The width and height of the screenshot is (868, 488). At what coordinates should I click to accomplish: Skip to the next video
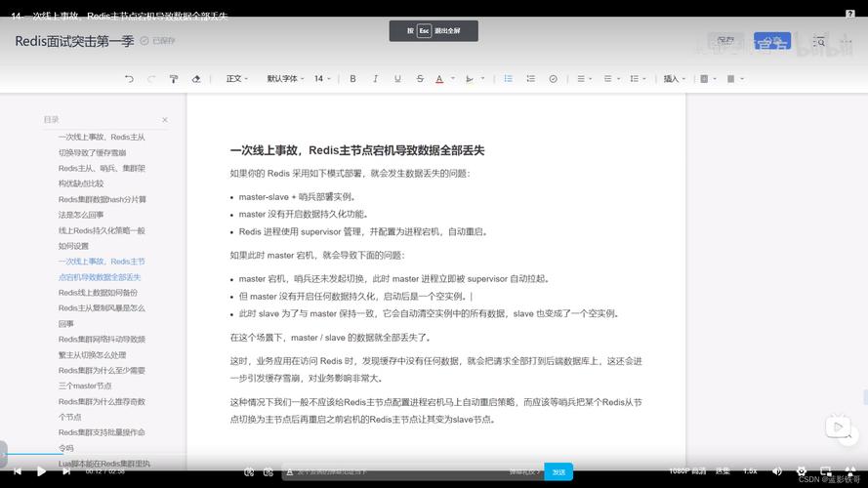click(x=65, y=471)
